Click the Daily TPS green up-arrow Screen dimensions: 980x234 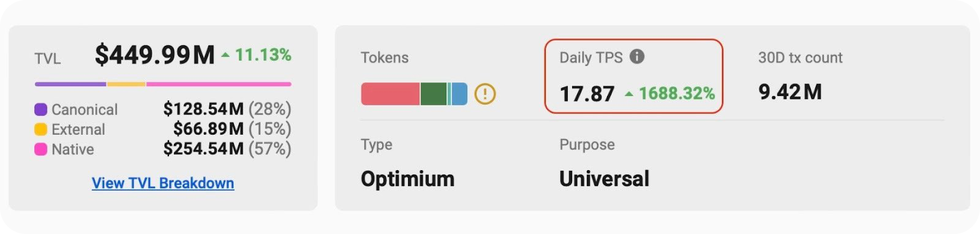629,94
